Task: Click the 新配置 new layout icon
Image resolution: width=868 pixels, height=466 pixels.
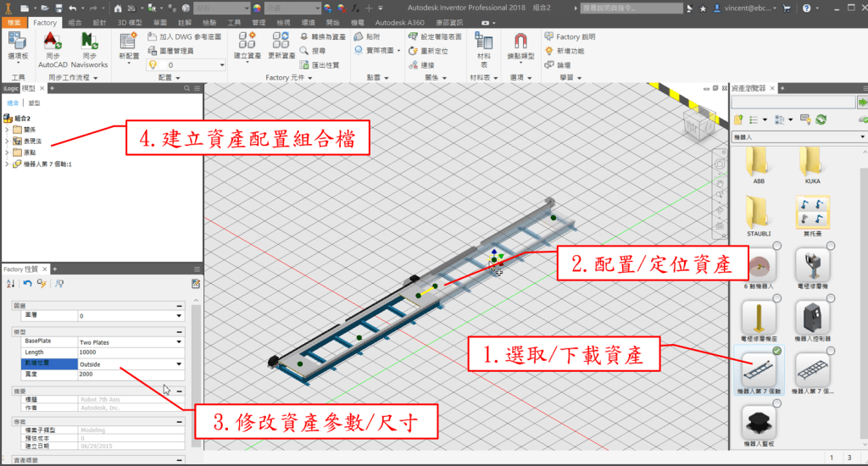Action: [129, 42]
